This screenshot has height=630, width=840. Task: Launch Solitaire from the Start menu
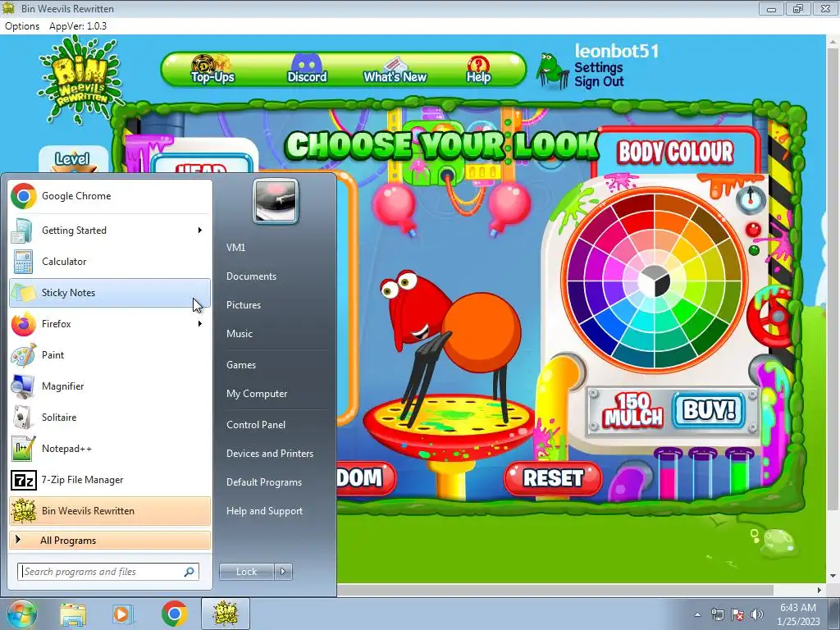pyautogui.click(x=110, y=417)
